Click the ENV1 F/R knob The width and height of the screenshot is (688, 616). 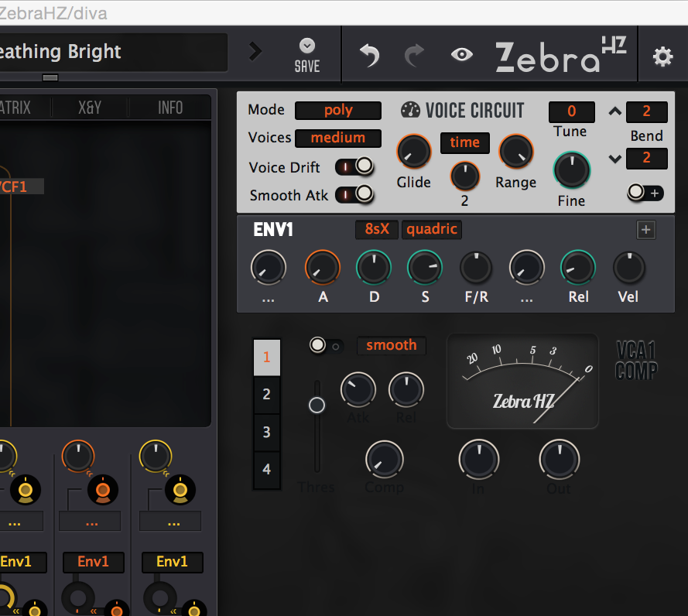[x=476, y=268]
